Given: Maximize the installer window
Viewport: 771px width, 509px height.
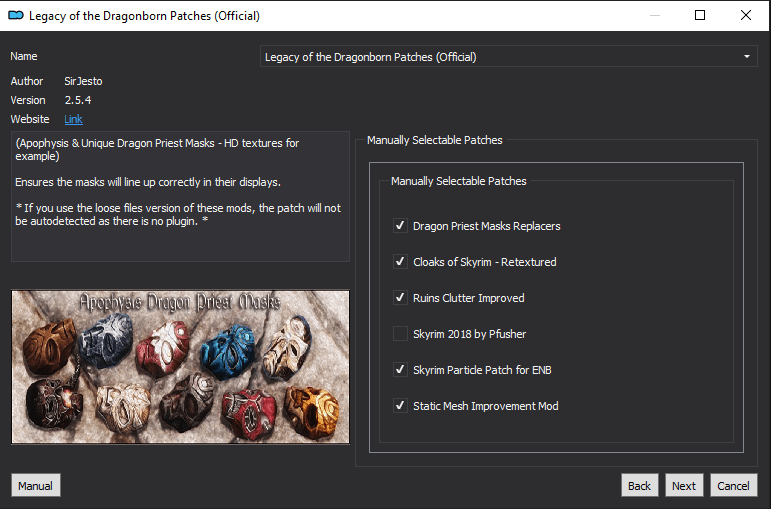Looking at the screenshot, I should pyautogui.click(x=700, y=15).
